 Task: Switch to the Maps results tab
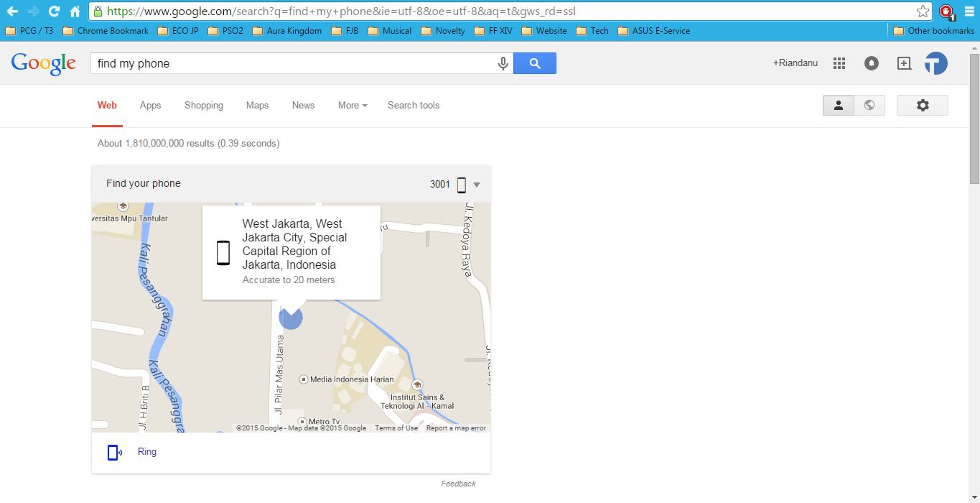point(257,105)
